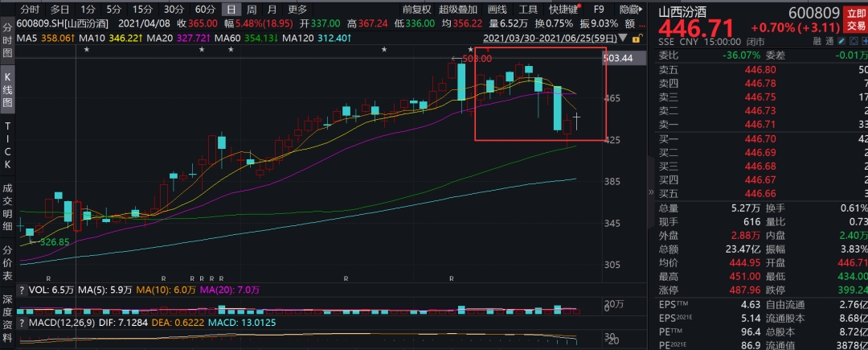
Task: Select the 卖一 446.71 order row
Action: (x=763, y=124)
